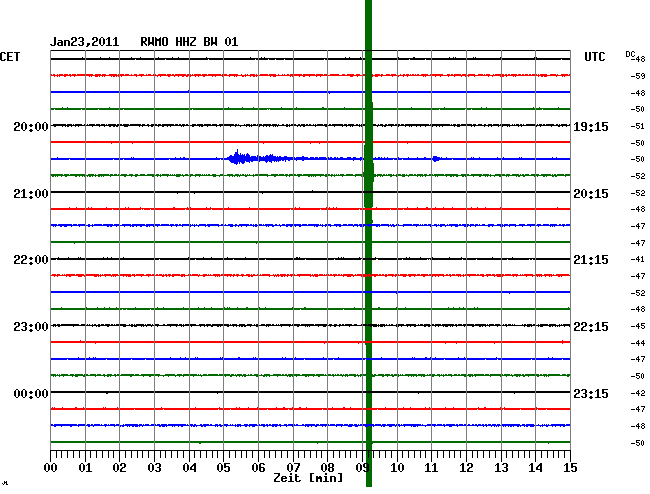
Task: Select the 22:00 CET time label
Action: 31,260
